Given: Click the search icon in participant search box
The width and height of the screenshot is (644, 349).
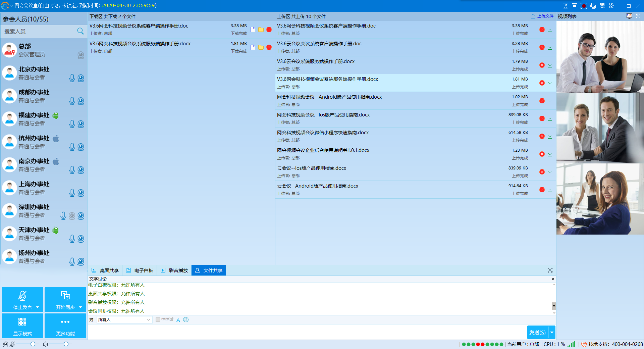Looking at the screenshot, I should [x=80, y=31].
